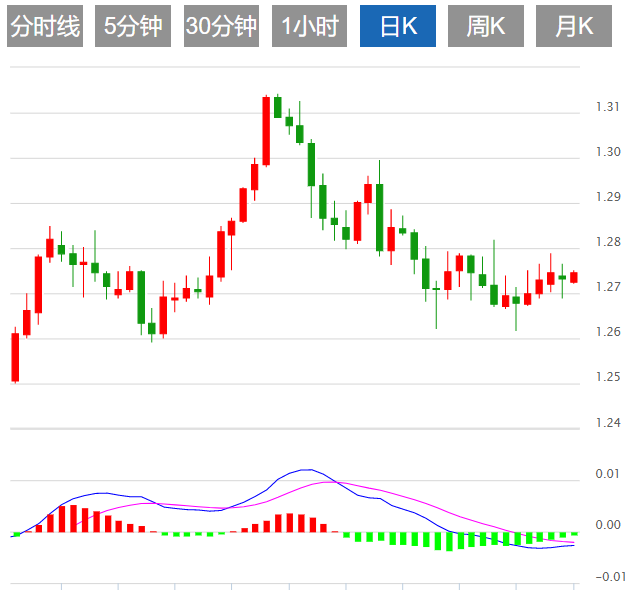Click the MACD 0.01 axis label
Viewport: 635px width, 590px height.
[608, 474]
